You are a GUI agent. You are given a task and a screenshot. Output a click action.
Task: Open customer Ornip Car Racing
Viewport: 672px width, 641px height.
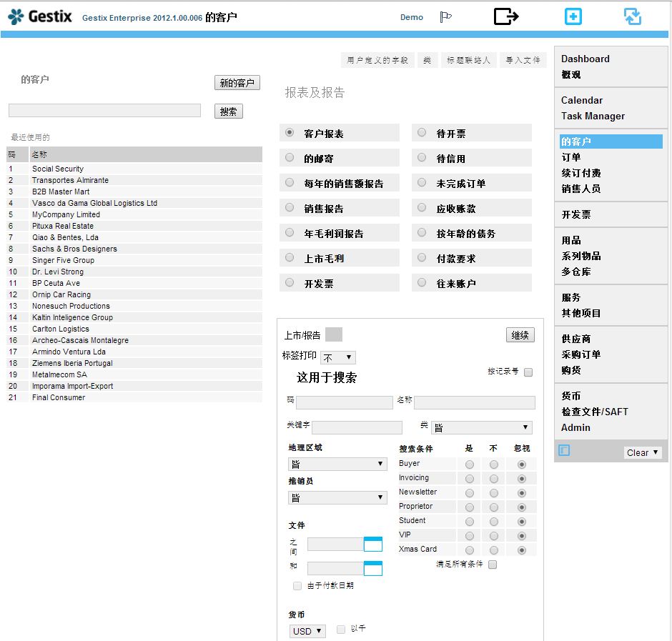pos(61,294)
